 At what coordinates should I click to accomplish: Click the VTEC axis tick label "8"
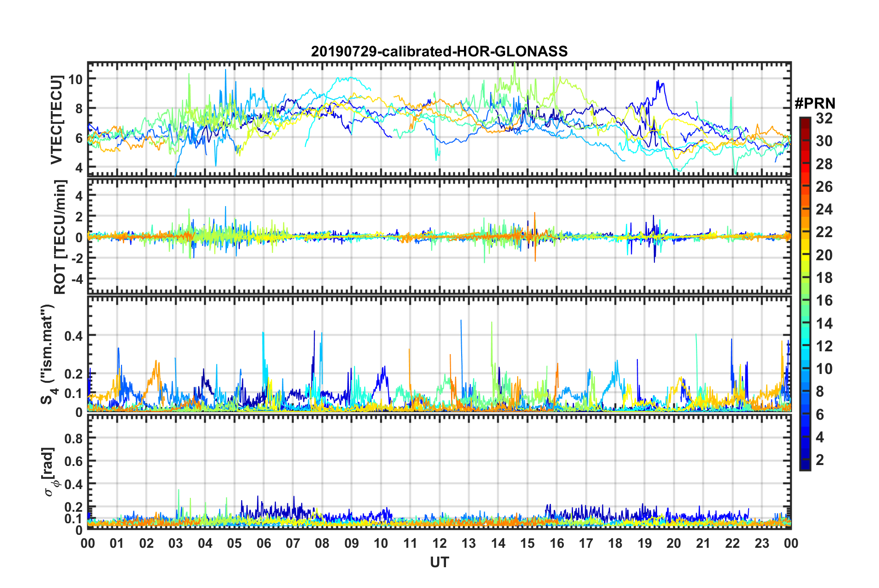[x=79, y=109]
